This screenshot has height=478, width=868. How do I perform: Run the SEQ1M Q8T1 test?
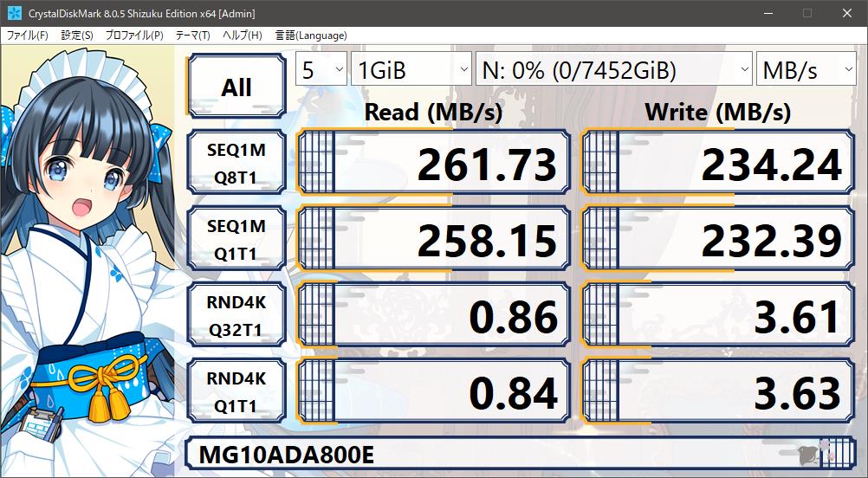[x=237, y=163]
